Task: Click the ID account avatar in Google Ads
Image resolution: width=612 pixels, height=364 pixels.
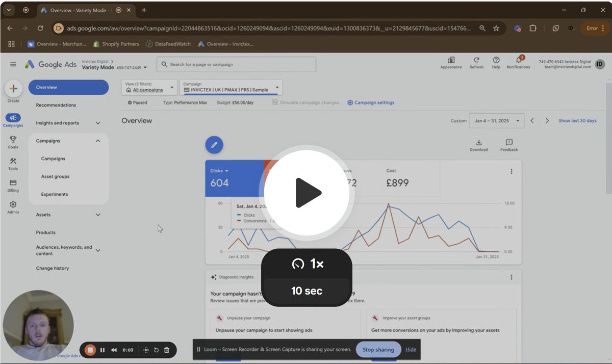Action: pyautogui.click(x=600, y=64)
